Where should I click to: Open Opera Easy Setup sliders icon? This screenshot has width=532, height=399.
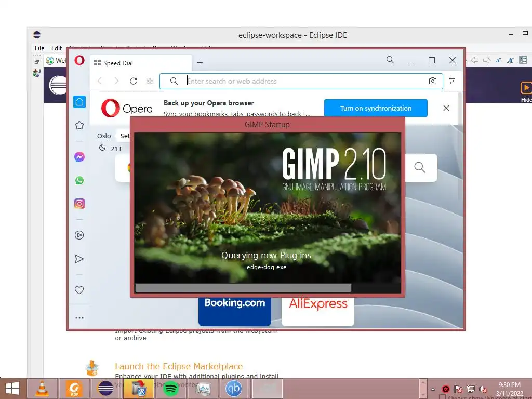click(452, 81)
